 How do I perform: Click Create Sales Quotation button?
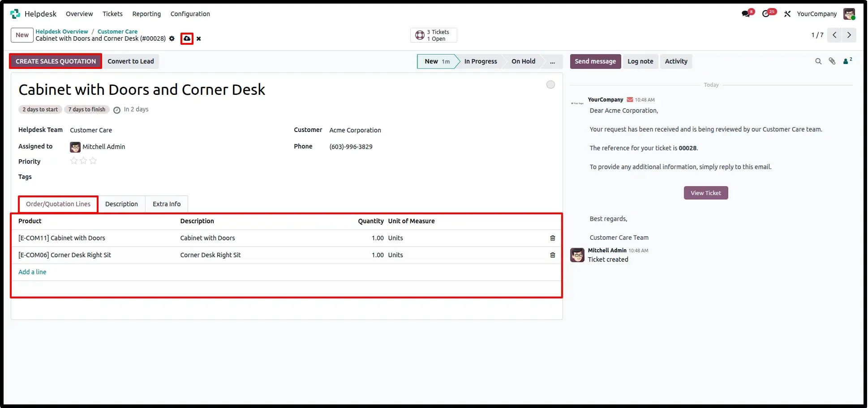[56, 61]
